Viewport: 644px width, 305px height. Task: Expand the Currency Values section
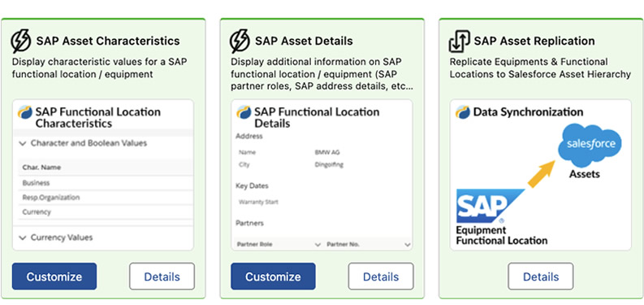click(x=24, y=238)
